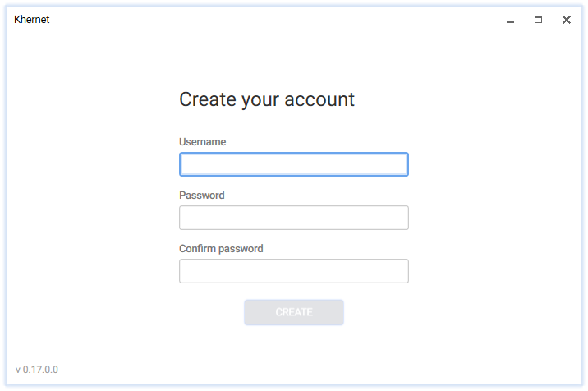This screenshot has width=588, height=391.
Task: Place cursor in the focused Username box
Action: coord(293,164)
